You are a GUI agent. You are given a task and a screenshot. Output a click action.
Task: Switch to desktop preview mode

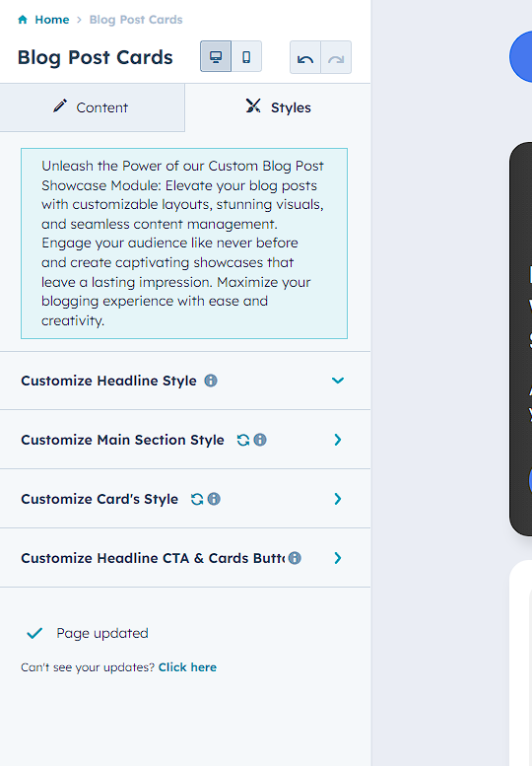[216, 56]
